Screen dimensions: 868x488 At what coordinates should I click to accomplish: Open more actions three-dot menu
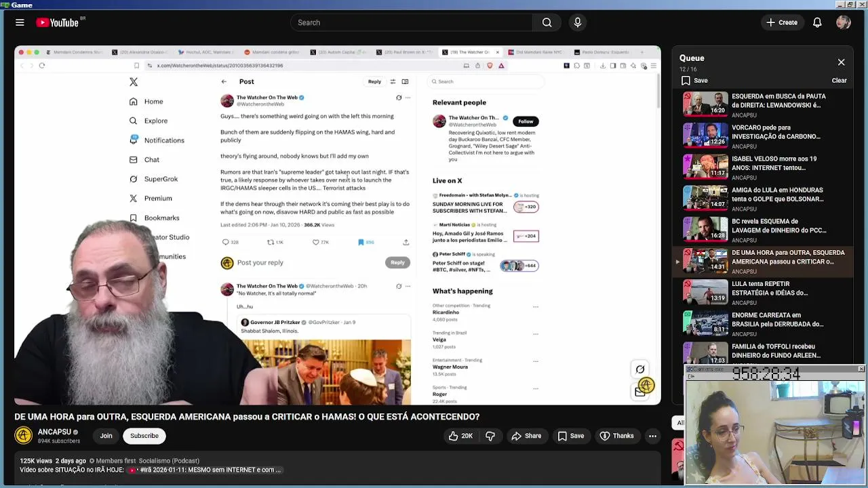652,436
